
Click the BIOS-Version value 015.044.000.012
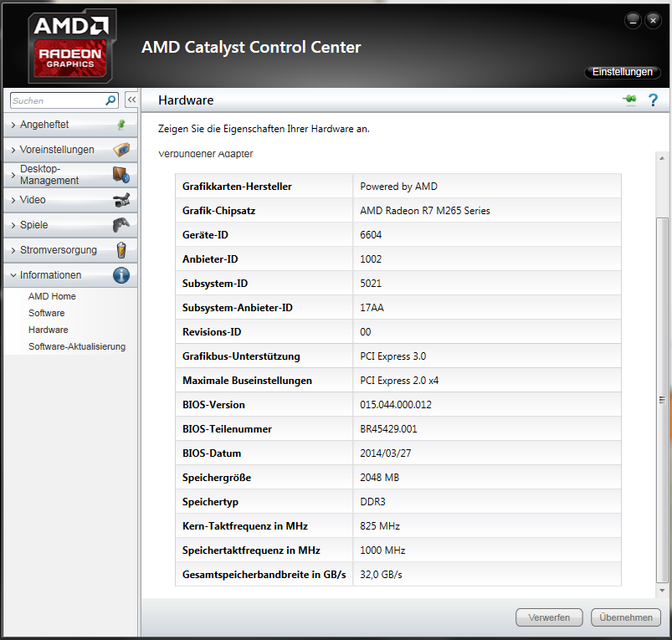(x=396, y=405)
